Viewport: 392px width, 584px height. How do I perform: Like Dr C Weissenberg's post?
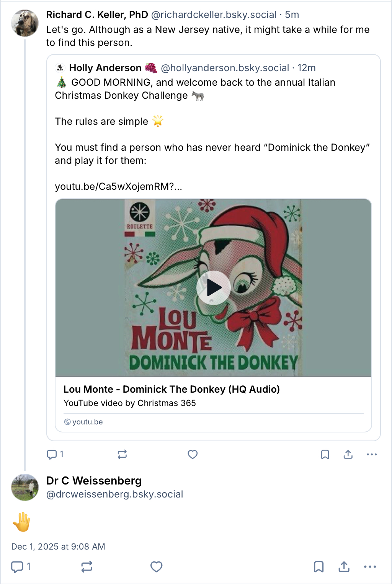click(156, 567)
